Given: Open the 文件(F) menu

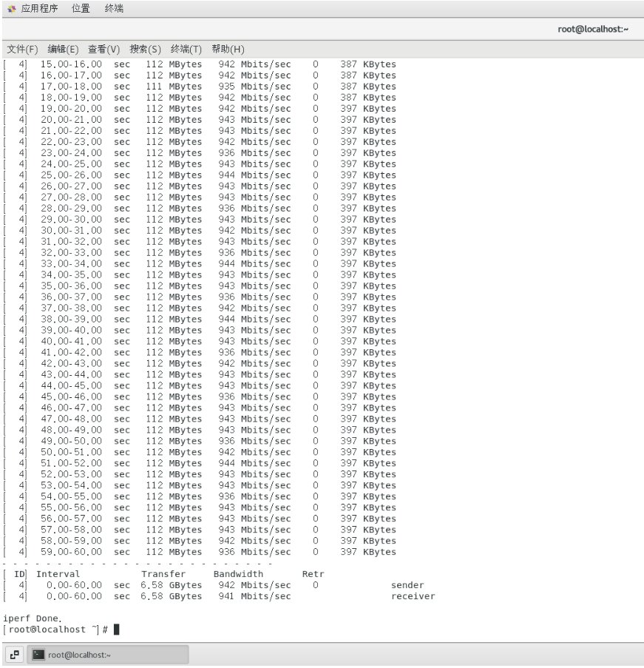Looking at the screenshot, I should coord(22,50).
